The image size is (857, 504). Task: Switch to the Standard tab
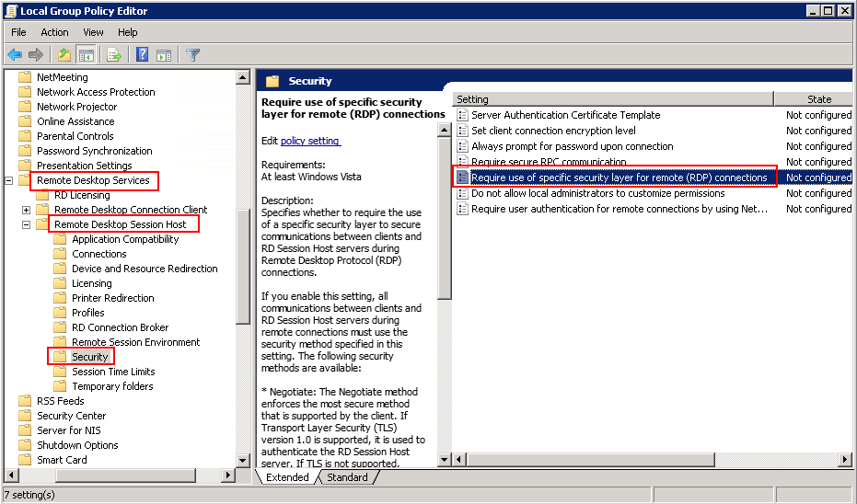[347, 477]
